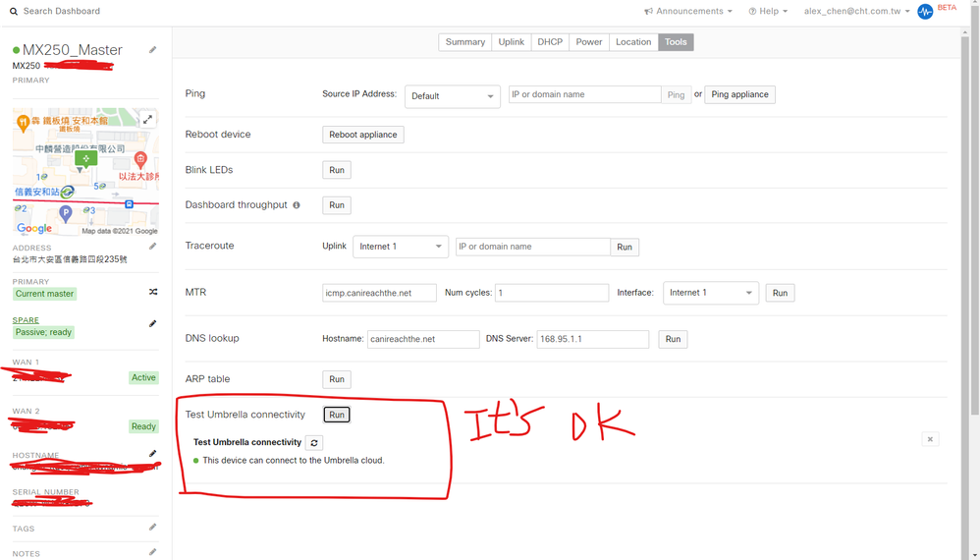Click the Passive; ready status label
This screenshot has height=560, width=980.
(x=44, y=332)
